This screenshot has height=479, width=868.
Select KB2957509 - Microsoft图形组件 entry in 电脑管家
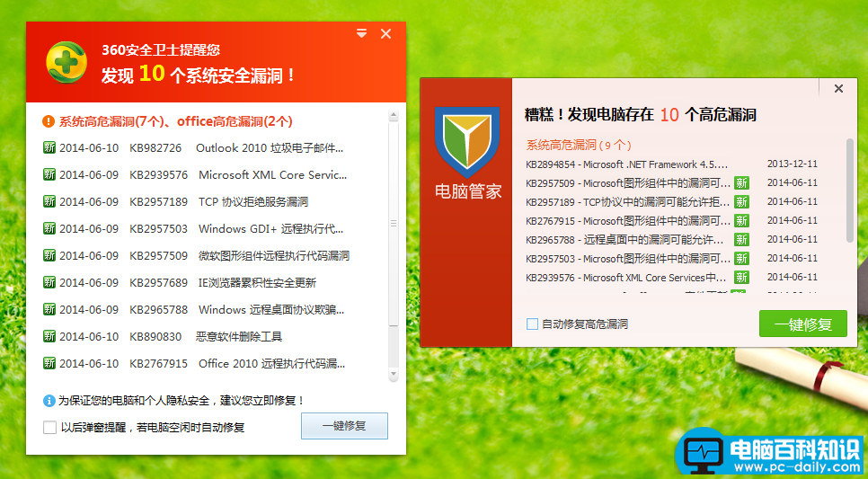pyautogui.click(x=628, y=182)
